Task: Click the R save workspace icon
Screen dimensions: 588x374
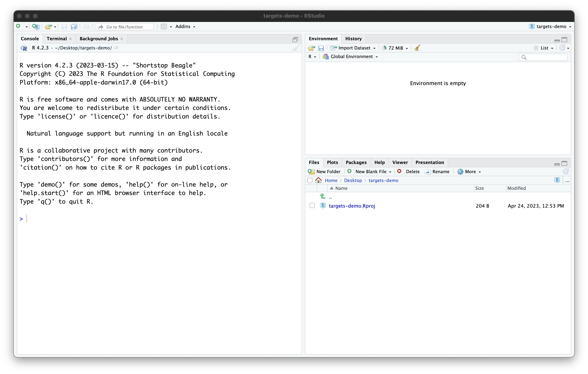Action: pyautogui.click(x=321, y=48)
